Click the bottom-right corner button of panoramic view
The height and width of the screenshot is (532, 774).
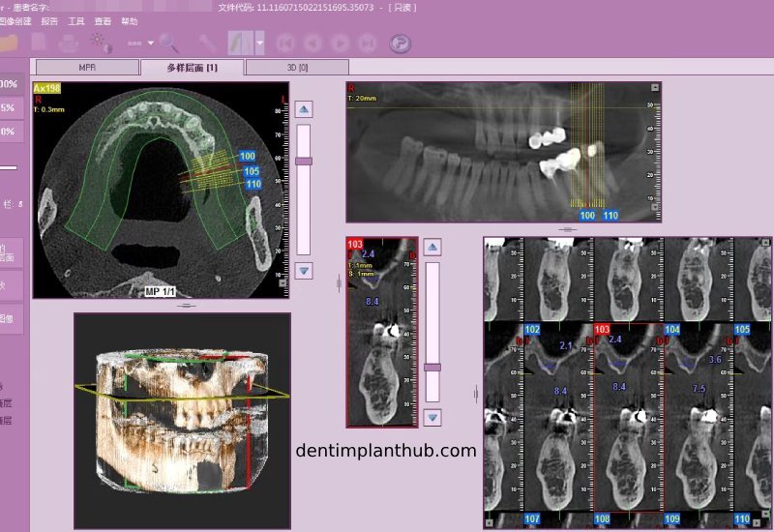coord(655,207)
